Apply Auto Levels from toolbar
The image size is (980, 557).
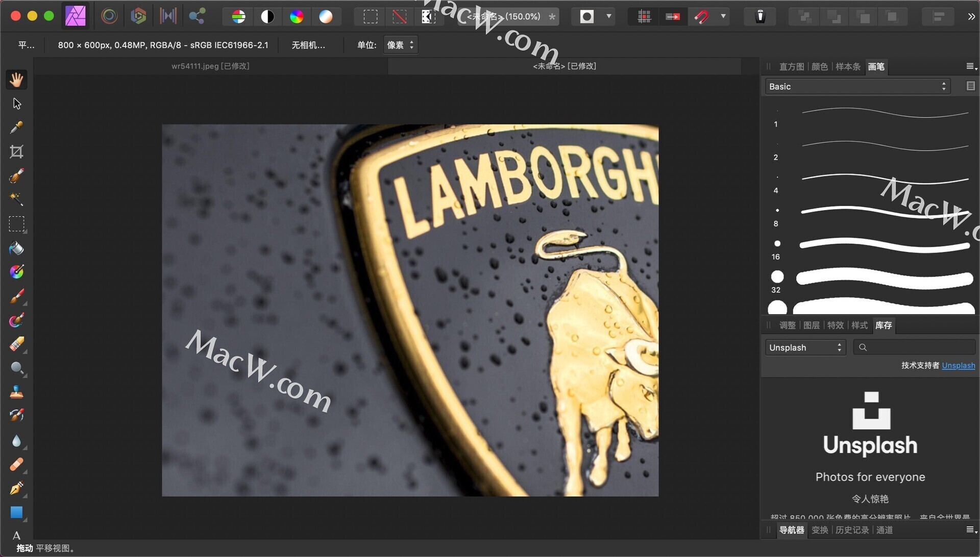click(x=238, y=17)
